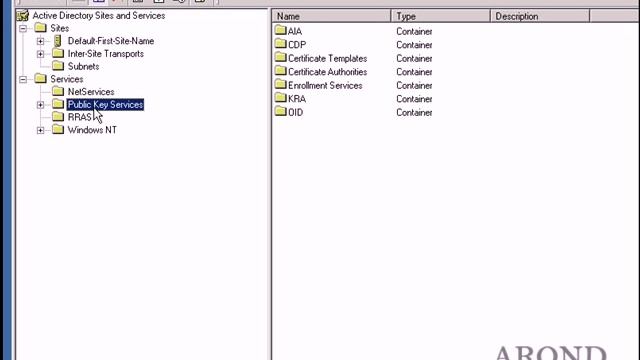The image size is (640, 360).
Task: Click the Public Key Services folder icon
Action: [x=58, y=104]
